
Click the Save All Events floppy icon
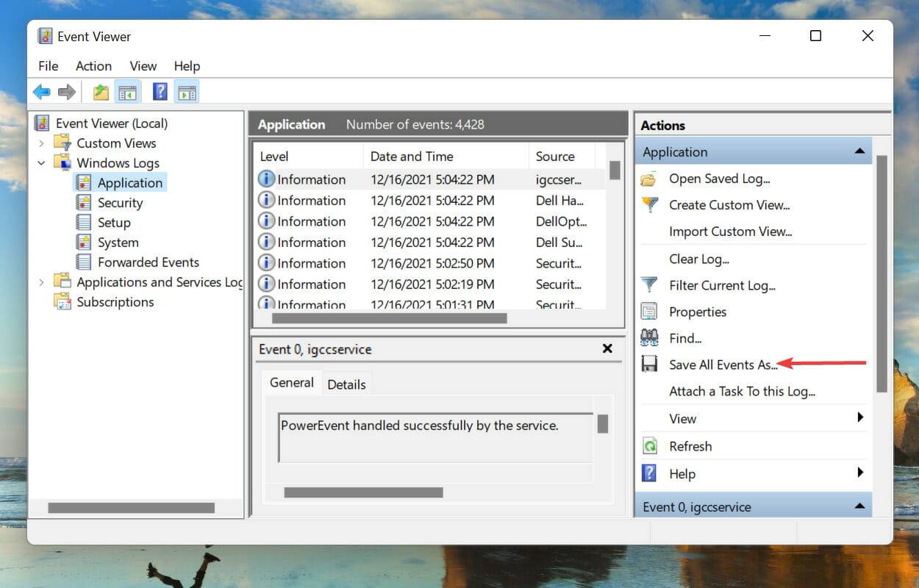click(649, 365)
